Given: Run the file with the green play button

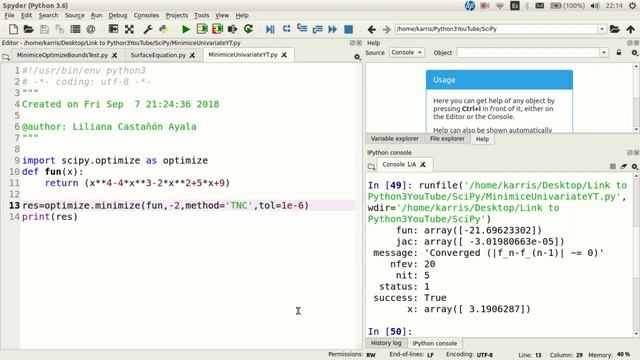Looking at the screenshot, I should (186, 29).
